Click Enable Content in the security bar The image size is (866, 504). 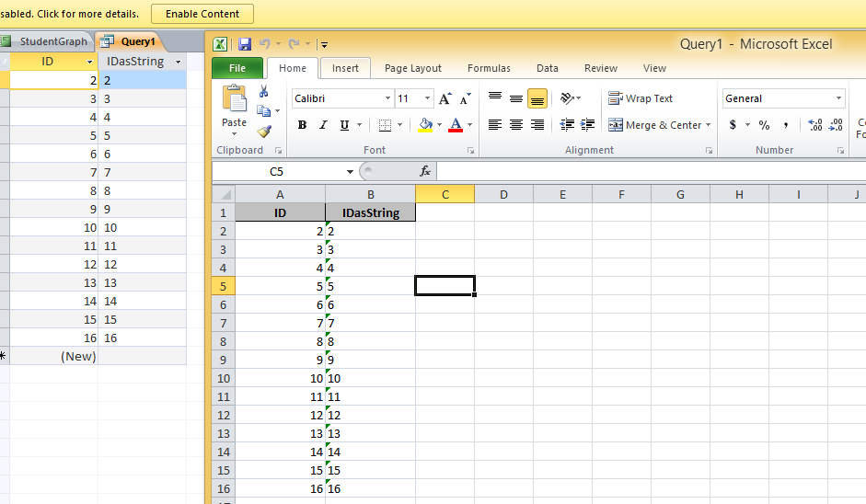point(202,14)
